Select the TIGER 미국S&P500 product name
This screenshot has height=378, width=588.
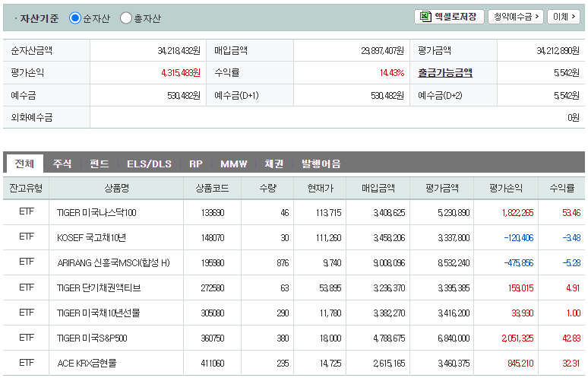(x=92, y=338)
